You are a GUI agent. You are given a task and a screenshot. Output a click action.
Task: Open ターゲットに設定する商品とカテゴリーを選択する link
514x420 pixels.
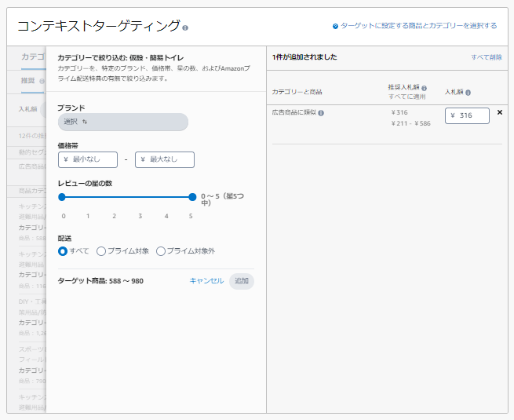pyautogui.click(x=418, y=26)
